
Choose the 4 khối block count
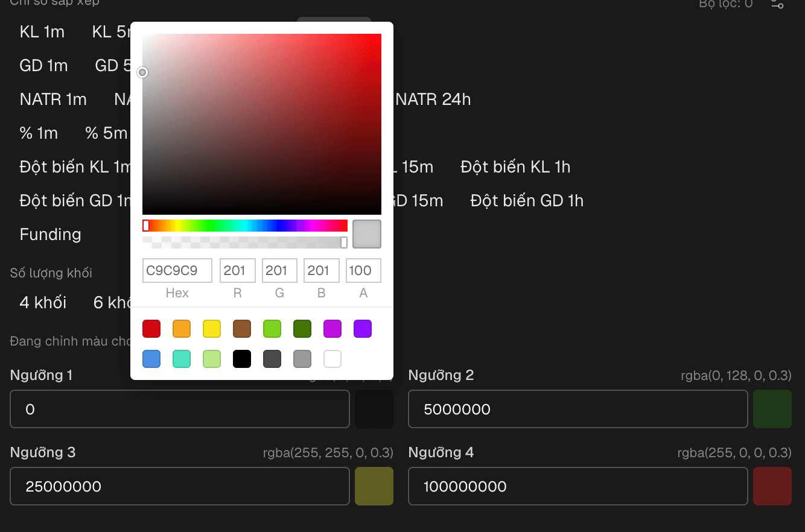click(43, 302)
